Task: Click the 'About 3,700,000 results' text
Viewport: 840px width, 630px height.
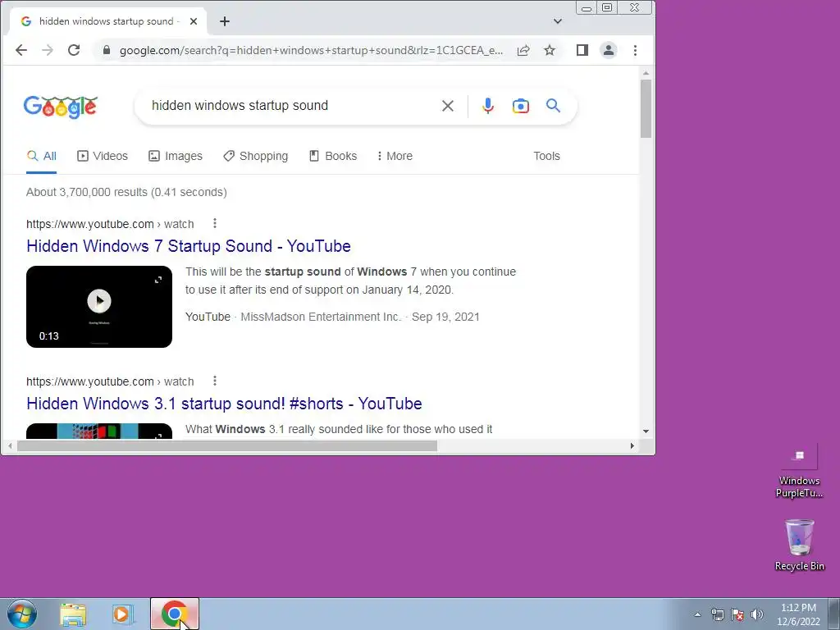Action: [x=85, y=192]
